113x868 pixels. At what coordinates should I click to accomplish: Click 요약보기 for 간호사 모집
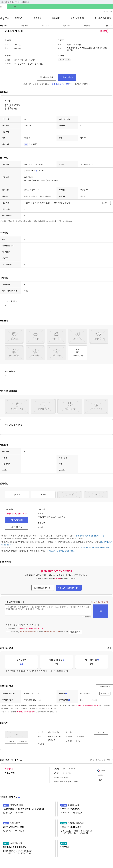[x=101, y=775]
